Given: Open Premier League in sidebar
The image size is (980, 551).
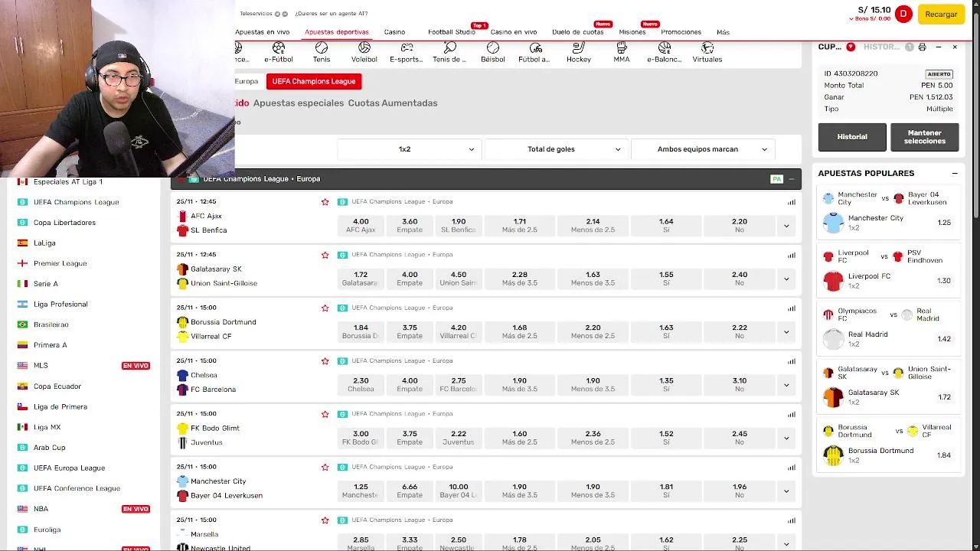Looking at the screenshot, I should [60, 263].
